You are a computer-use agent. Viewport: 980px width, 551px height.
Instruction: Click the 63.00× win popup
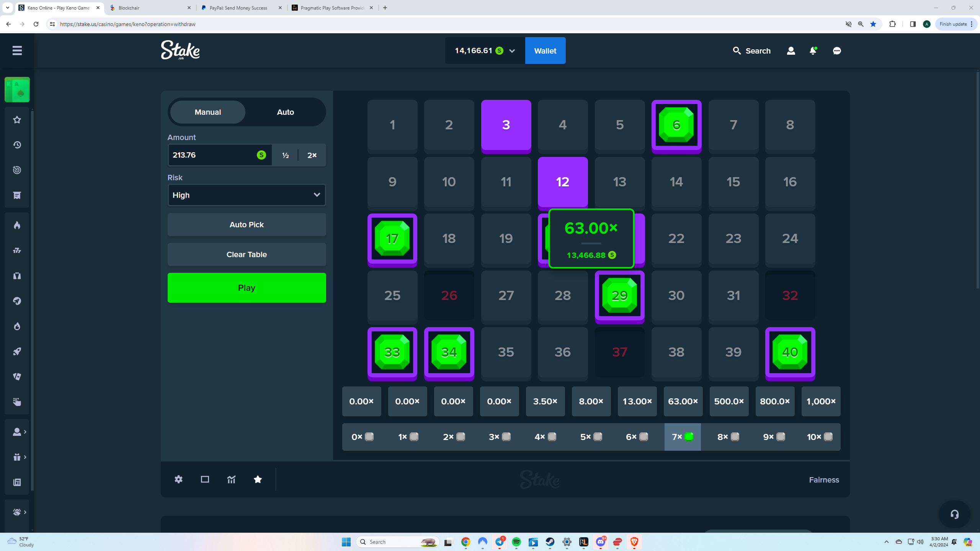[x=591, y=238]
